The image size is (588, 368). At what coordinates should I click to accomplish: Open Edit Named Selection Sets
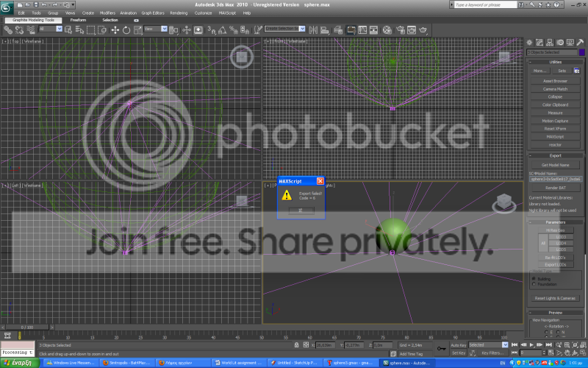(258, 29)
